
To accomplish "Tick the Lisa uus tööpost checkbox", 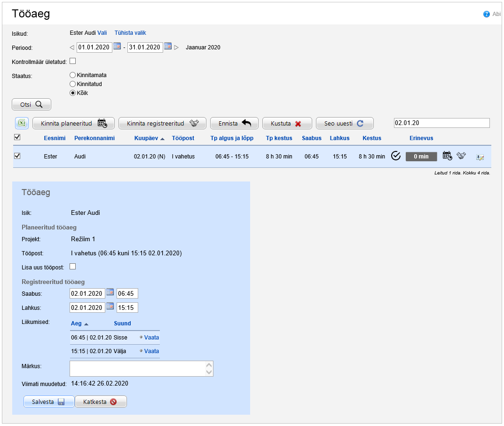I will pyautogui.click(x=73, y=267).
